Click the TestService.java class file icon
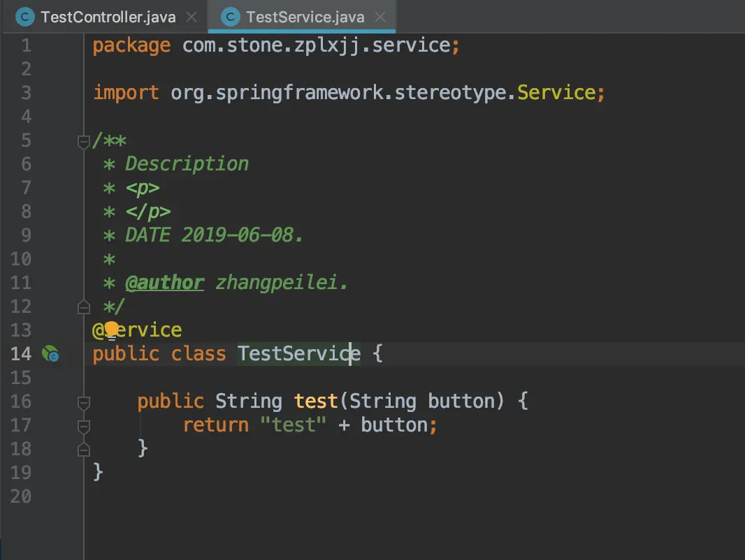Viewport: 745px width, 560px height. coord(231,17)
